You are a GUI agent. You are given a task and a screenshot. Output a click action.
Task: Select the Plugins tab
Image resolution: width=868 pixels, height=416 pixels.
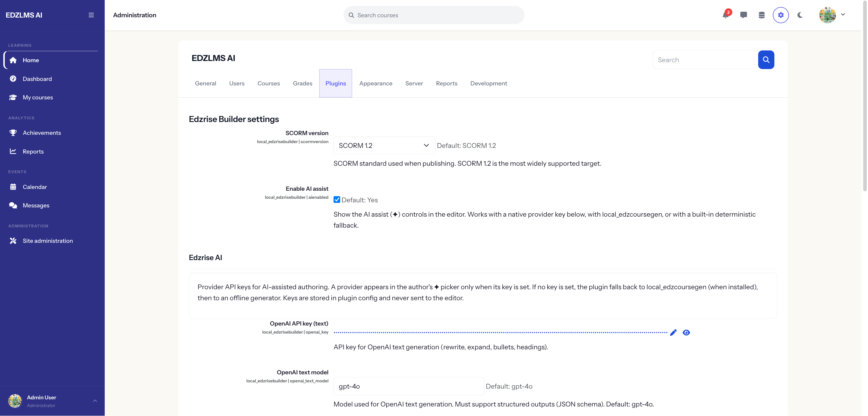click(x=336, y=83)
